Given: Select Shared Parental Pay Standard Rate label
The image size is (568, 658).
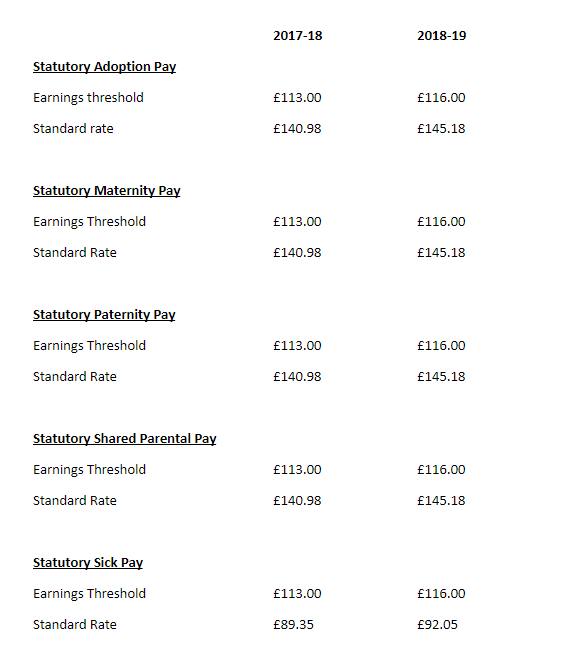Looking at the screenshot, I should pyautogui.click(x=75, y=501).
